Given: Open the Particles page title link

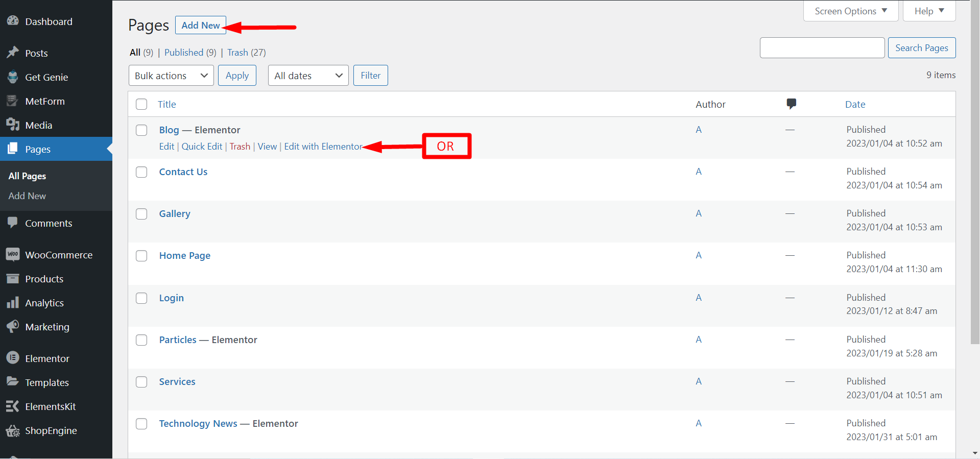Looking at the screenshot, I should coord(178,340).
